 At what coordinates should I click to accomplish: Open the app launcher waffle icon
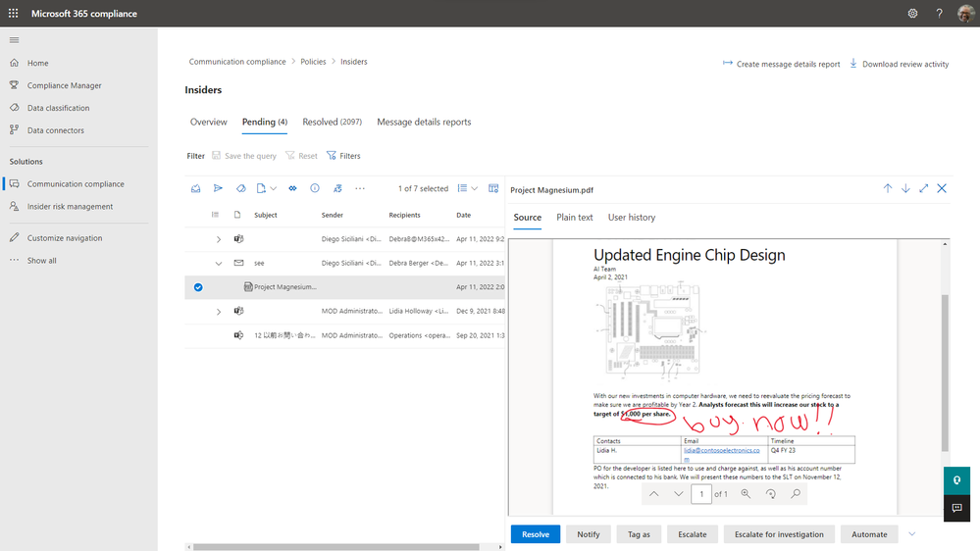click(13, 13)
